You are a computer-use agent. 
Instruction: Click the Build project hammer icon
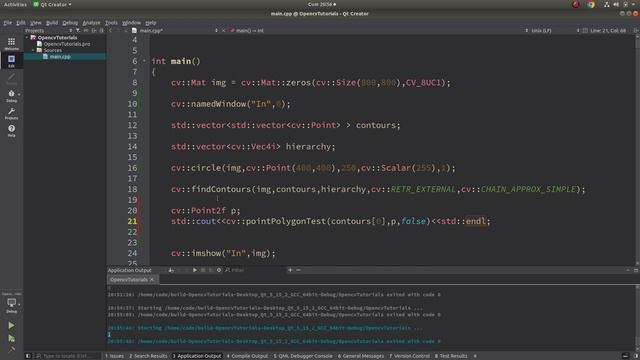pyautogui.click(x=11, y=349)
